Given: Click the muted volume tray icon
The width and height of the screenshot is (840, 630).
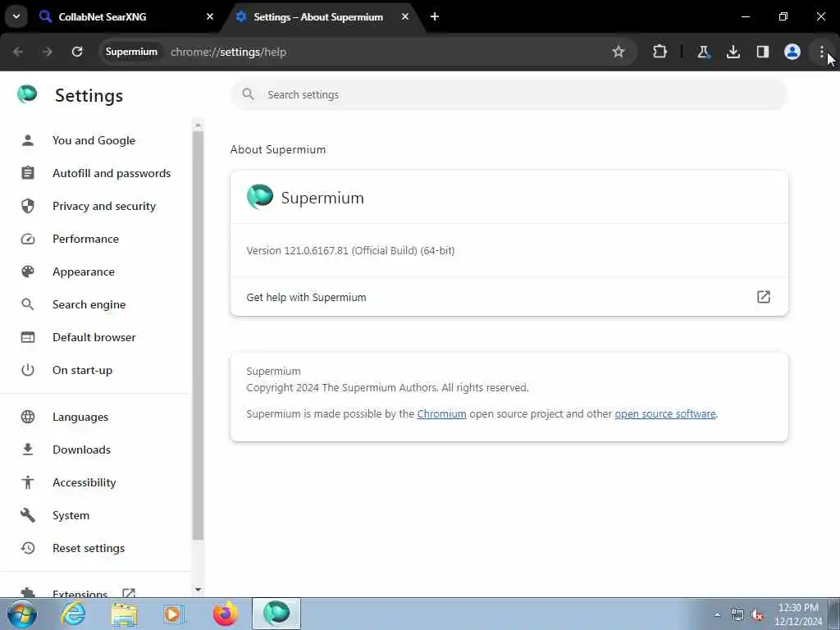Looking at the screenshot, I should coord(757,614).
